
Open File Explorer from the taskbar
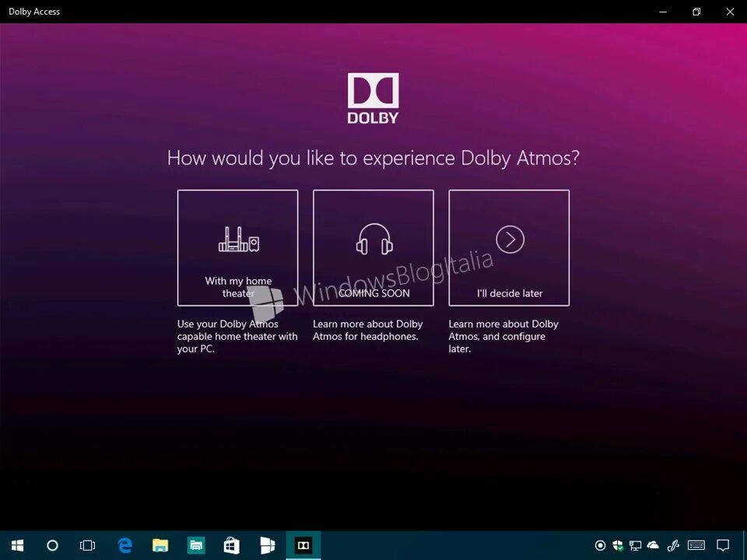[160, 545]
